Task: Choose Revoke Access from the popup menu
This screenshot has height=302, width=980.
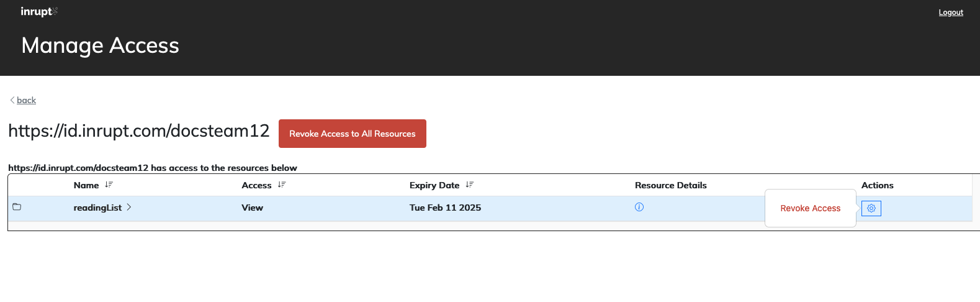Action: pyautogui.click(x=810, y=208)
